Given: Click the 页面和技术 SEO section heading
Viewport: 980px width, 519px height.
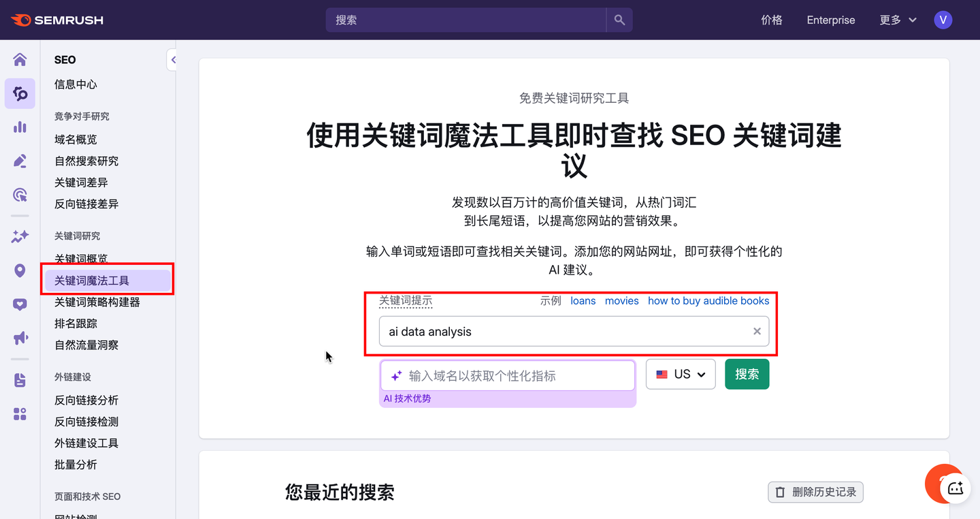Looking at the screenshot, I should [x=87, y=497].
